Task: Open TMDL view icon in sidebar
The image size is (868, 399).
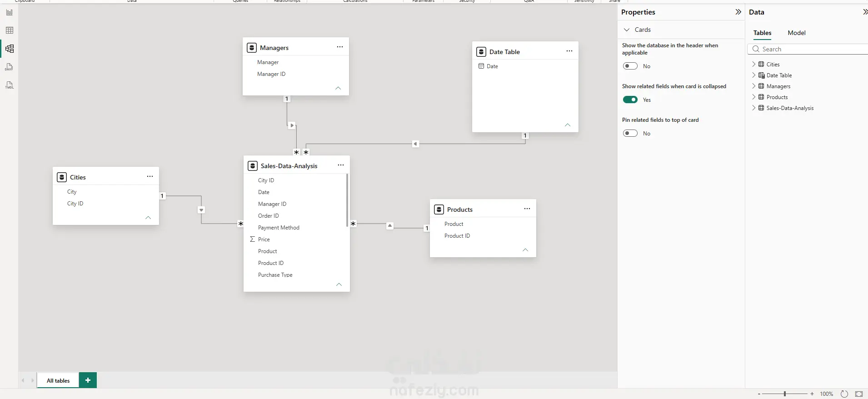Action: (x=10, y=85)
